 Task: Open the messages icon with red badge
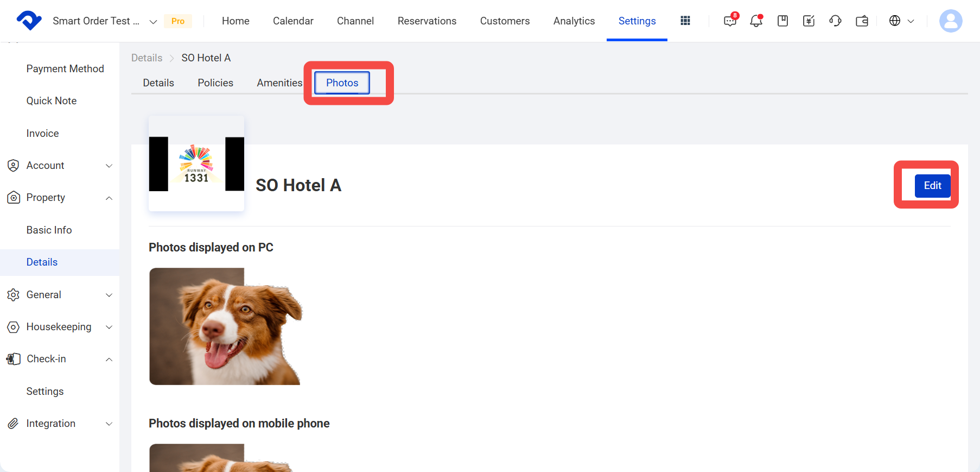click(730, 21)
